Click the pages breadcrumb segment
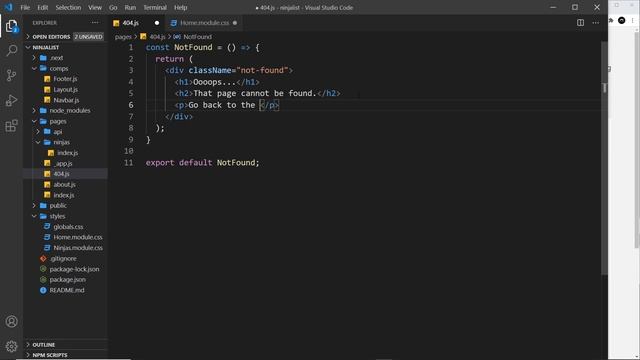The width and height of the screenshot is (640, 360). click(123, 37)
